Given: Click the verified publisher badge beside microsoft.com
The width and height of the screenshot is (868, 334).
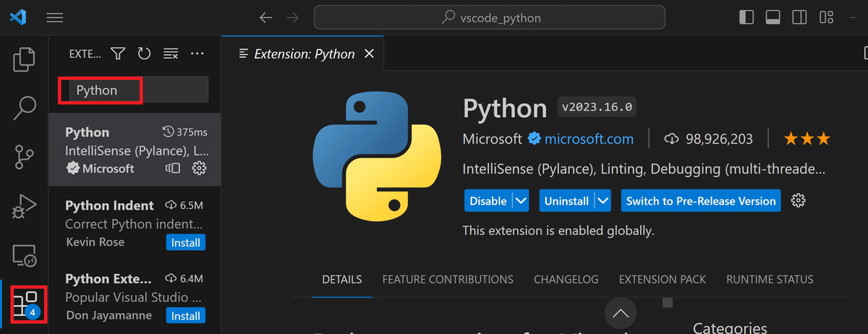Looking at the screenshot, I should (534, 139).
